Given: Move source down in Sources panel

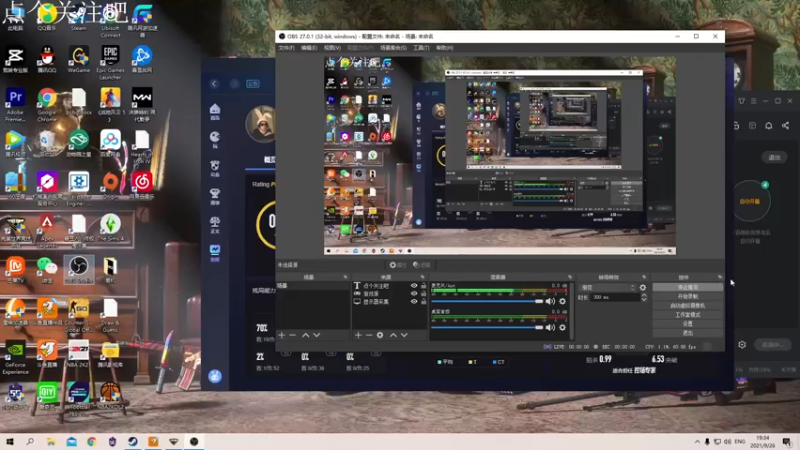Looking at the screenshot, I should click(x=404, y=335).
